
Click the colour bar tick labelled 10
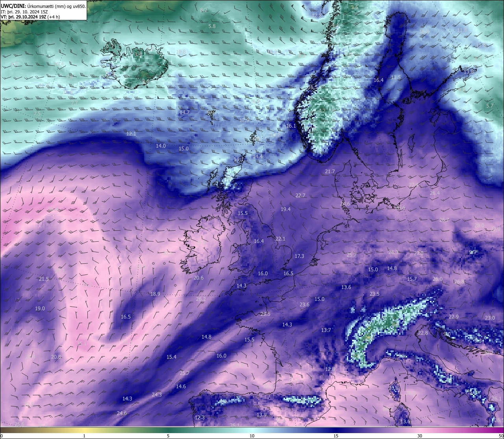pos(252,436)
